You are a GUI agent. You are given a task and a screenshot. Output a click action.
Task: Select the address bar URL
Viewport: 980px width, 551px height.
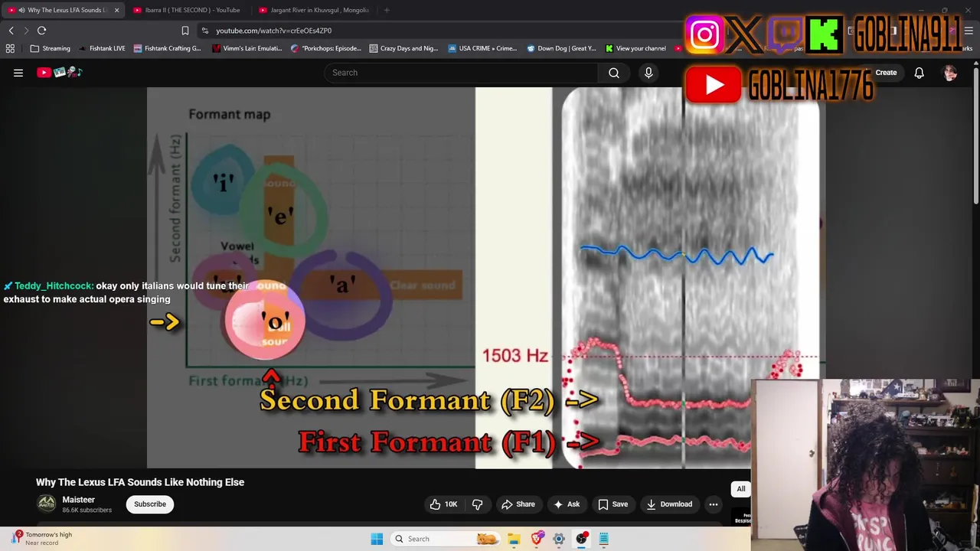pos(273,31)
